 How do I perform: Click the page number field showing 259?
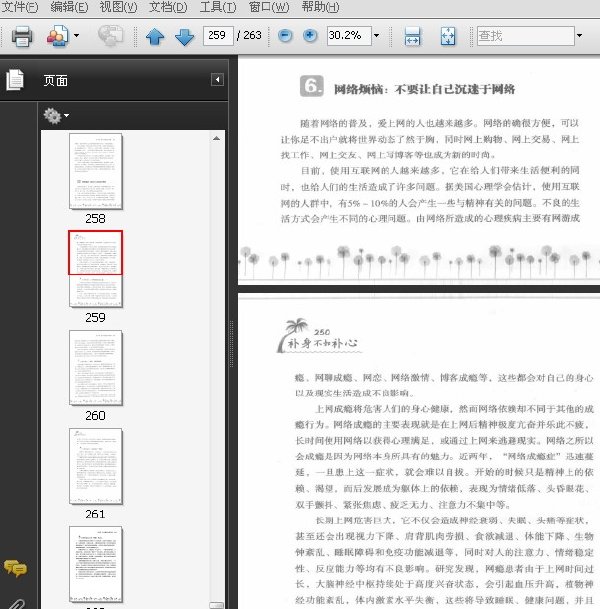(x=218, y=36)
